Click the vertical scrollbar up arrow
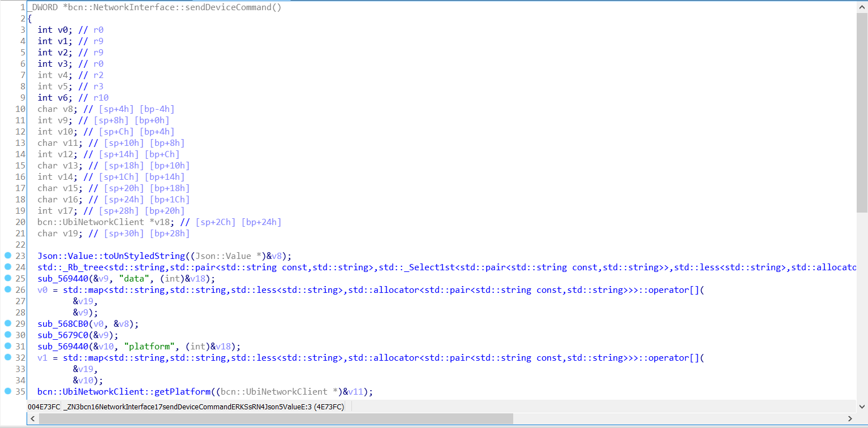The image size is (868, 428). click(x=862, y=7)
